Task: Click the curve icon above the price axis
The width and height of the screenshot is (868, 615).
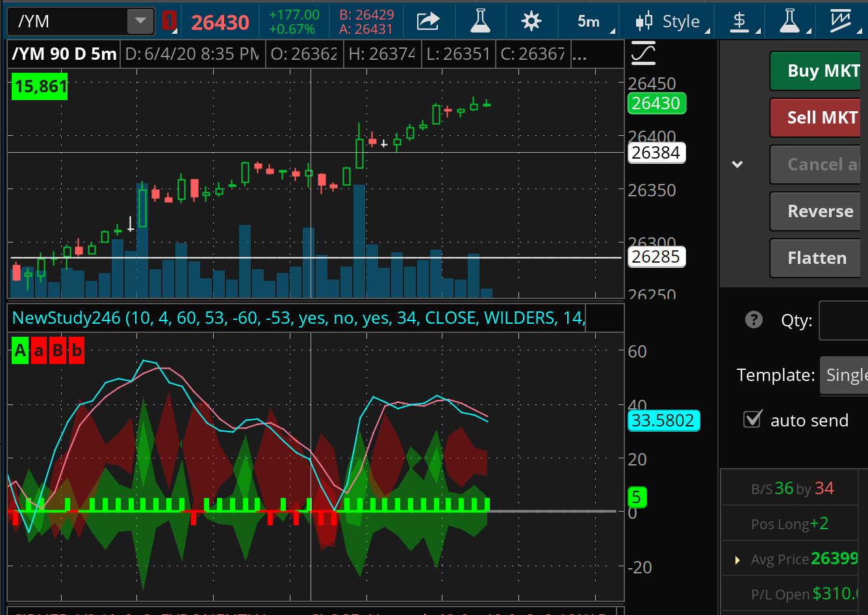Action: coord(643,53)
